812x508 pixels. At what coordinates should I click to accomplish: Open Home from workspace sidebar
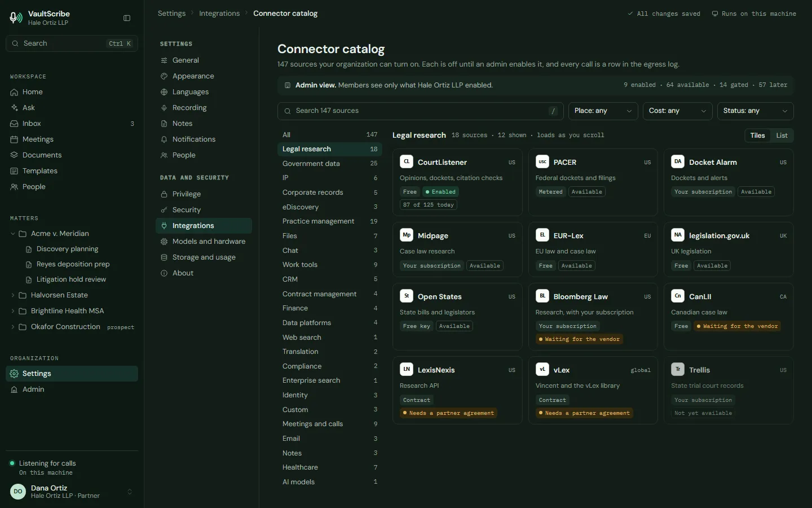coord(72,92)
